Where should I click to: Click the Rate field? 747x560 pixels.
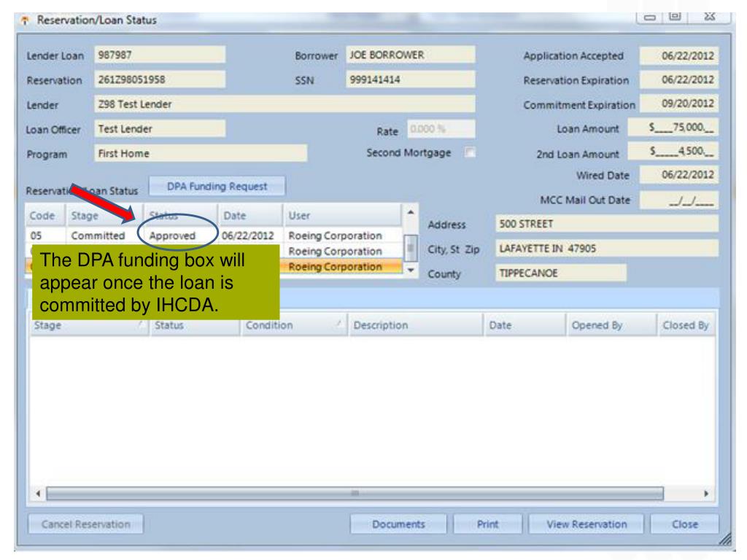[441, 128]
